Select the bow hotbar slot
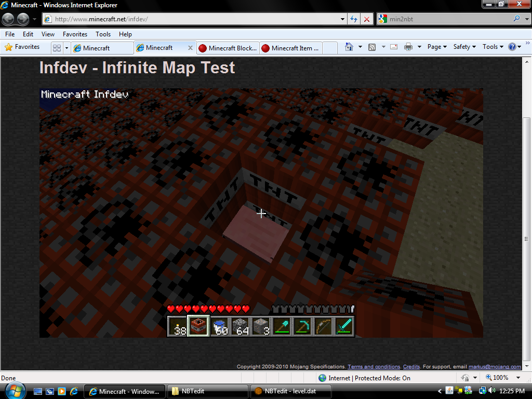The width and height of the screenshot is (532, 399). pos(324,326)
